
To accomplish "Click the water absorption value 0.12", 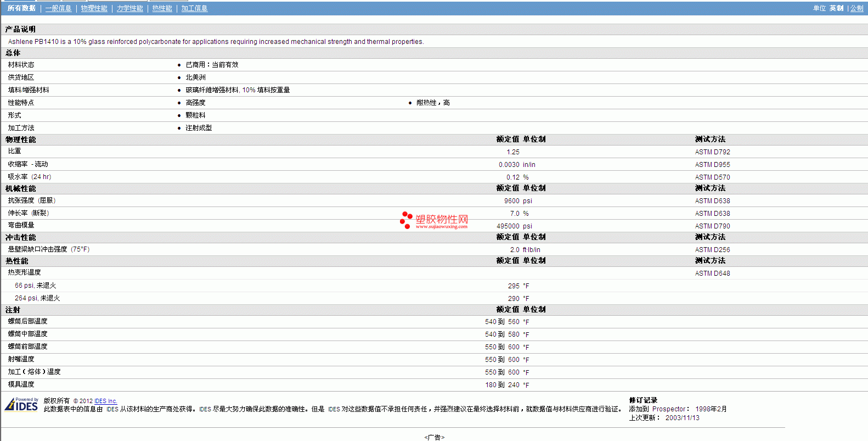I will point(513,177).
